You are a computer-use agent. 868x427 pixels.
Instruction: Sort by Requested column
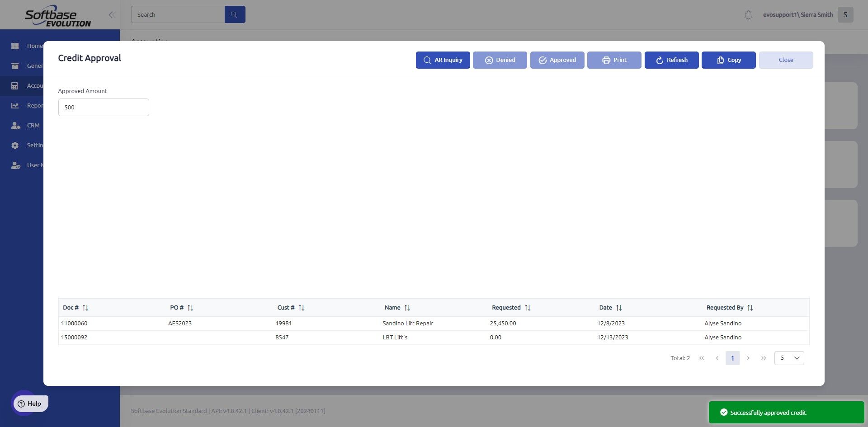[528, 308]
